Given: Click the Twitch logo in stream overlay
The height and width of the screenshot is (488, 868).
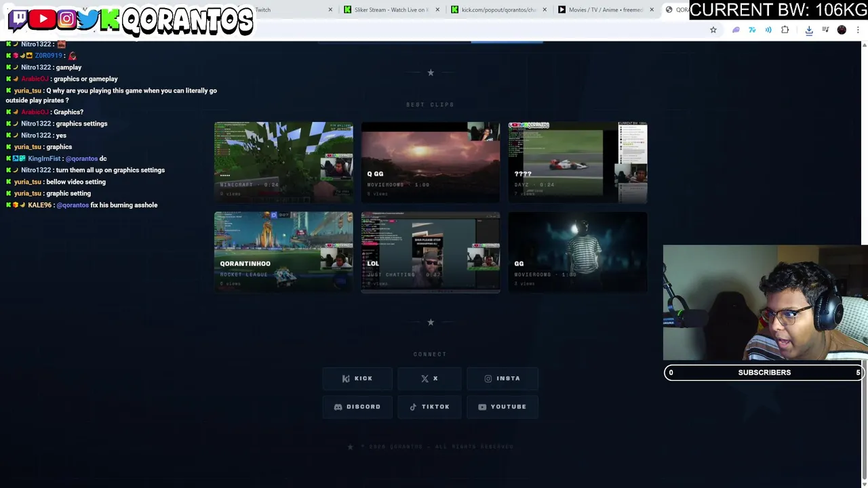Looking at the screenshot, I should 18,20.
